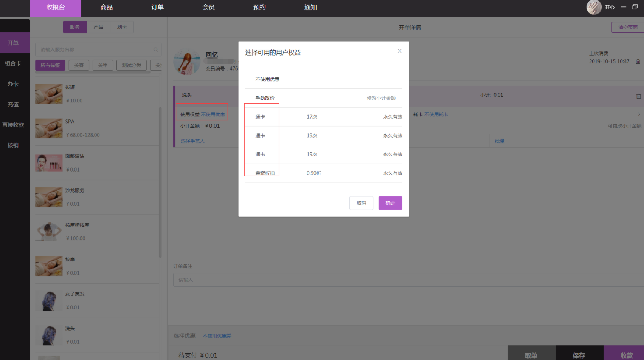Add the 拔罐 service thumbnail

tap(49, 94)
